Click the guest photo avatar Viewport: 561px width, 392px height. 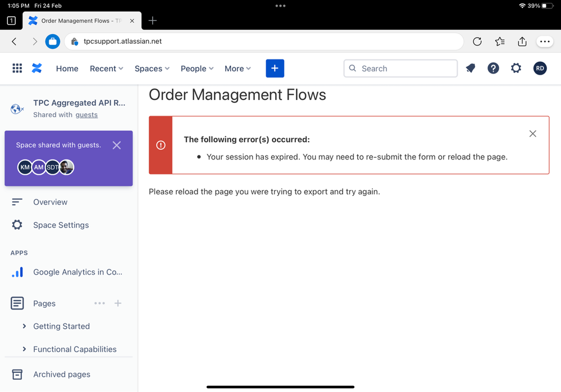click(x=67, y=167)
